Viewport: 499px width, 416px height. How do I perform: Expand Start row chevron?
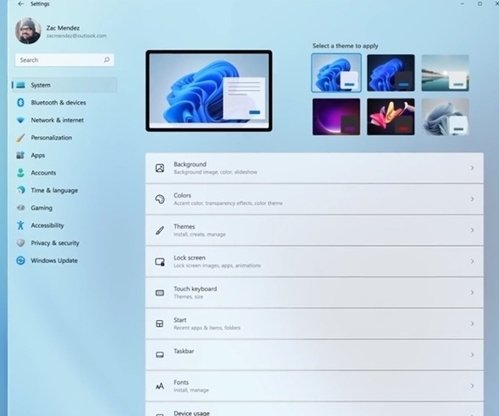pyautogui.click(x=472, y=324)
